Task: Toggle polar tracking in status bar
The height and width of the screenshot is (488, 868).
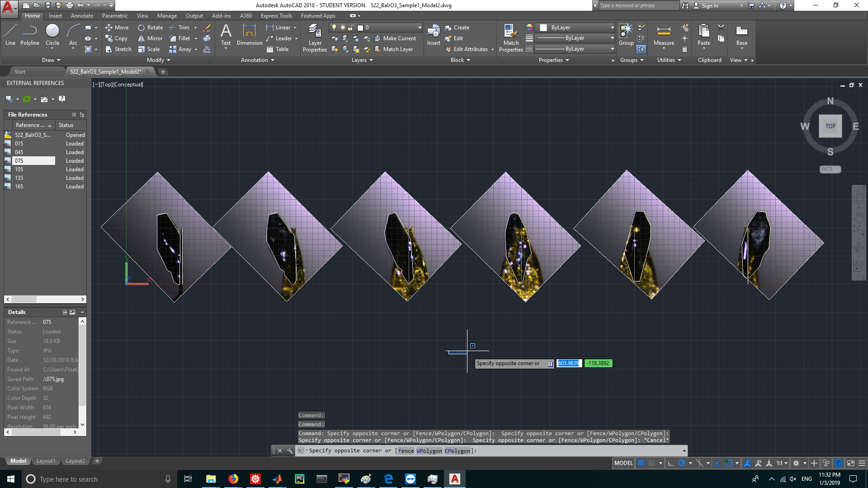Action: point(682,463)
